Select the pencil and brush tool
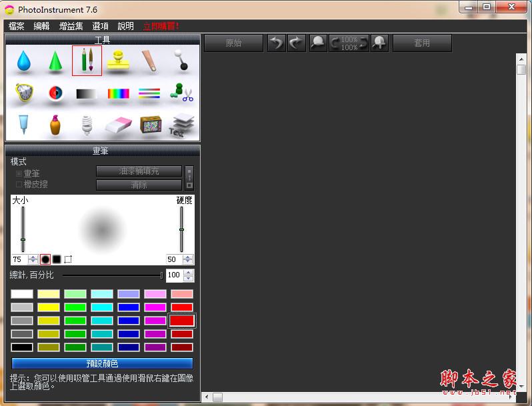 pyautogui.click(x=87, y=61)
